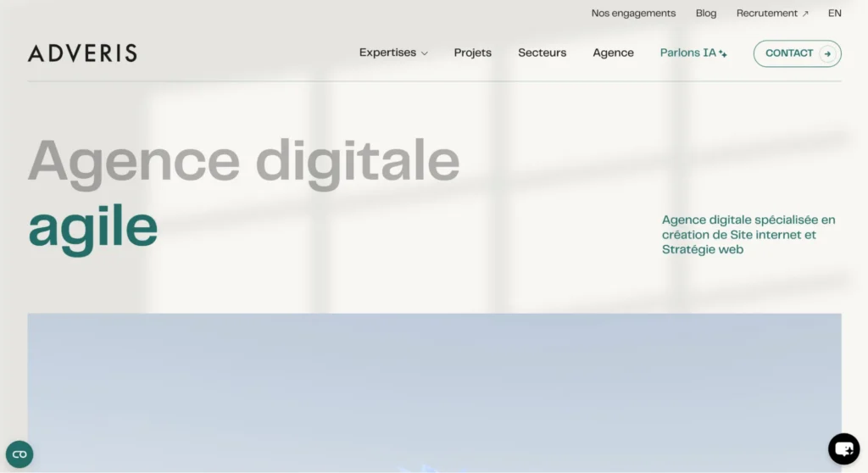Open Recrutement link

[772, 14]
